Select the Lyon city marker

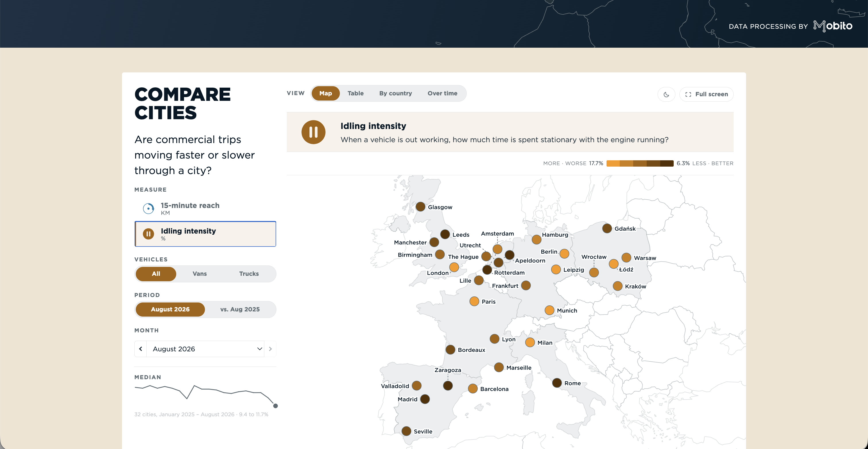click(495, 339)
